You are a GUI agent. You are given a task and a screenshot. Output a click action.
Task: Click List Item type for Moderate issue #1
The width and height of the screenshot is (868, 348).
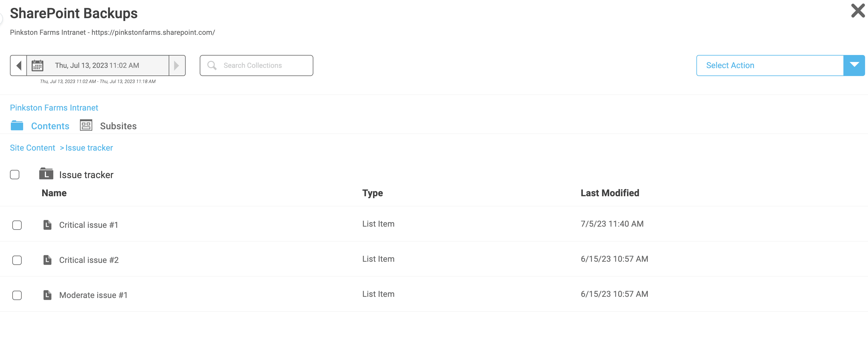378,294
